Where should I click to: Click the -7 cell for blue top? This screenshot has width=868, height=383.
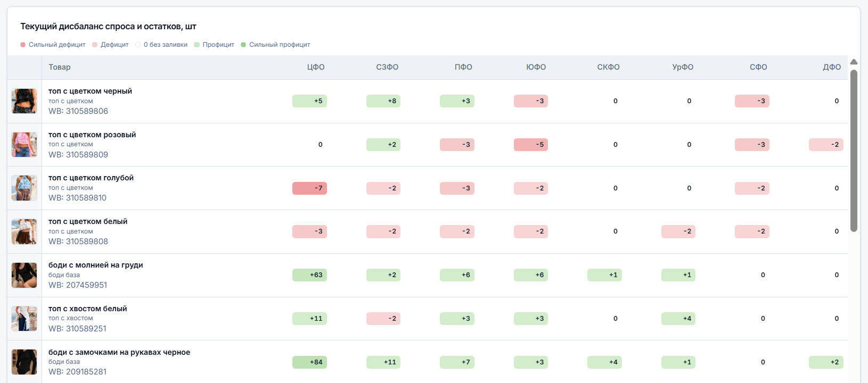309,188
